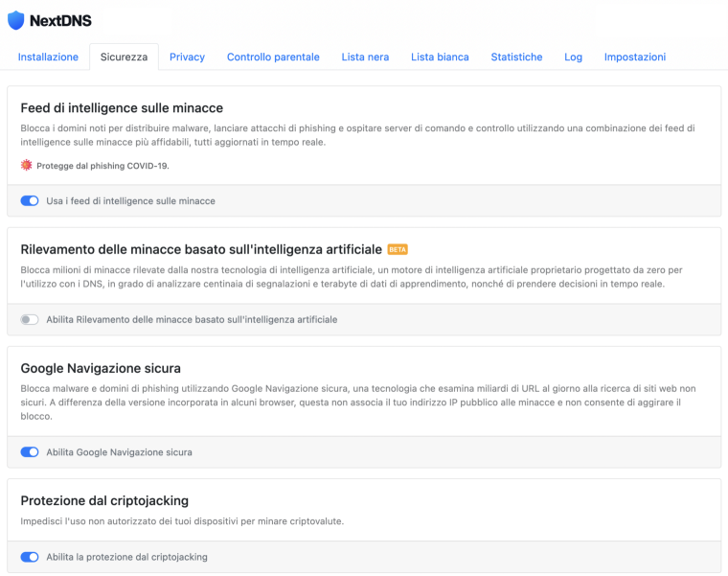Click 'Feed di intelligence sulle minacce' heading
The height and width of the screenshot is (576, 728).
click(122, 107)
